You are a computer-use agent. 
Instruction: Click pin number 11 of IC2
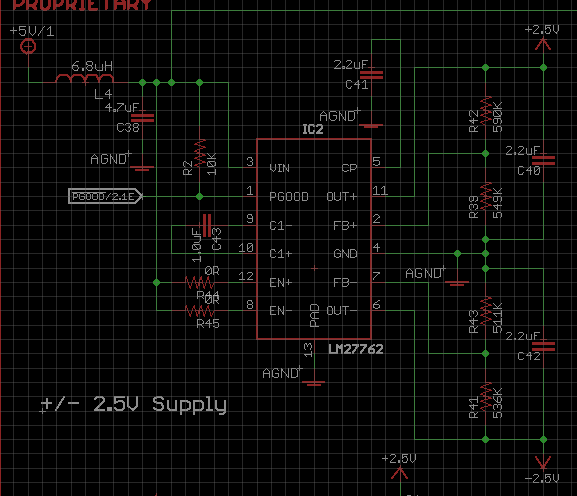coord(380,191)
